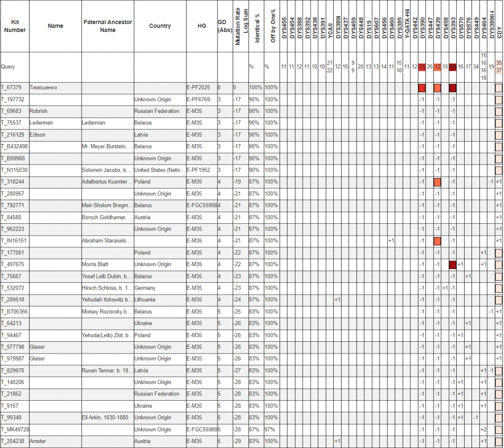The height and width of the screenshot is (448, 504).
Task: Select the E-PF6769 haplogroup cell
Action: (x=198, y=99)
